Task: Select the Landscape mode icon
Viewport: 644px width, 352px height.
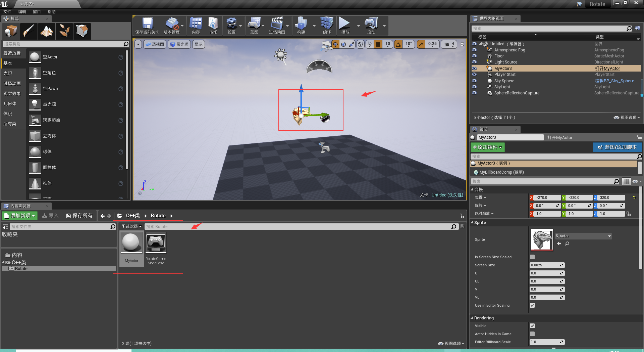Action: click(47, 31)
